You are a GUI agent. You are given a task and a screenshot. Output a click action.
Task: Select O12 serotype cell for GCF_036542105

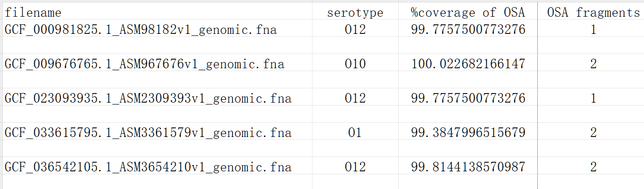[x=355, y=167]
